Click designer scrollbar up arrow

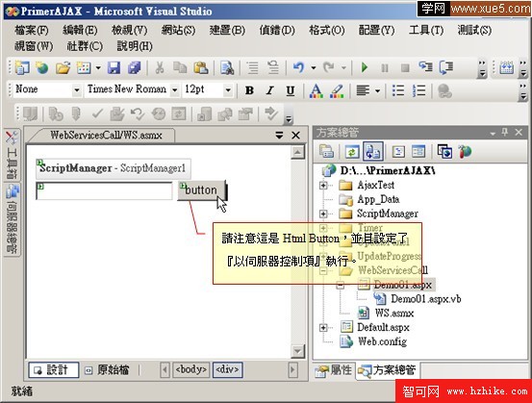[x=297, y=152]
